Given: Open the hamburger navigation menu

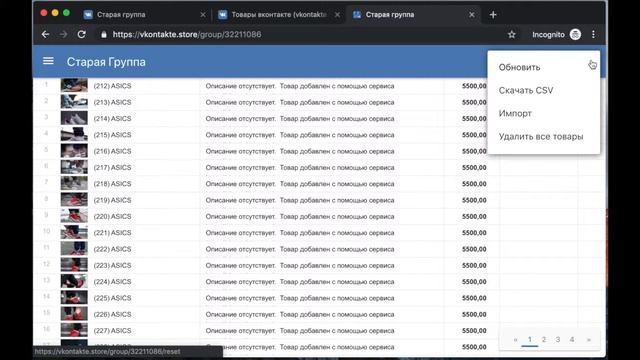Looking at the screenshot, I should click(48, 61).
